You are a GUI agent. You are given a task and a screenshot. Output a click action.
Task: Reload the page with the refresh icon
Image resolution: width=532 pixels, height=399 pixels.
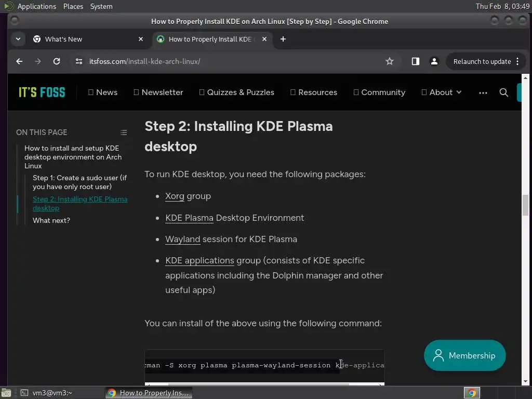57,61
